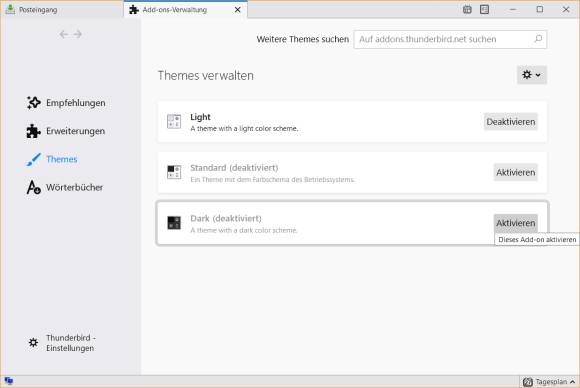580x388 pixels.
Task: Click the Dark theme preview icon
Action: (x=174, y=223)
